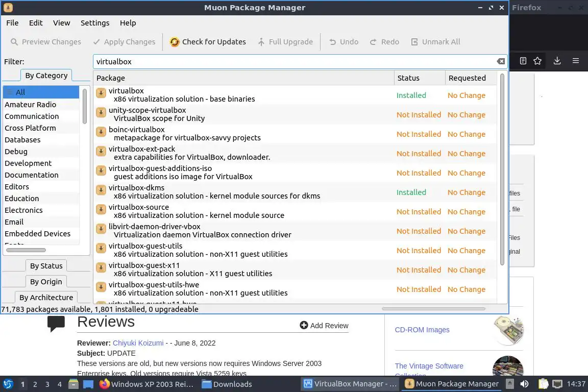Select the Development category

pyautogui.click(x=41, y=163)
